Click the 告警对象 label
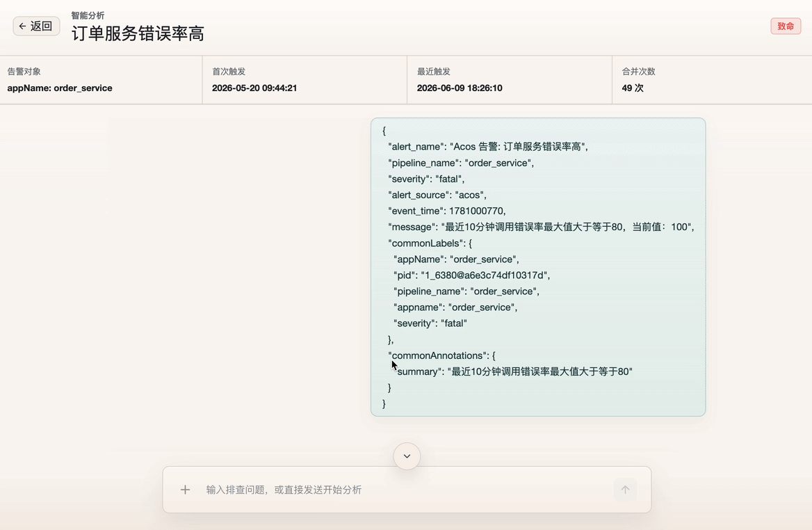This screenshot has height=530, width=812. [x=24, y=72]
